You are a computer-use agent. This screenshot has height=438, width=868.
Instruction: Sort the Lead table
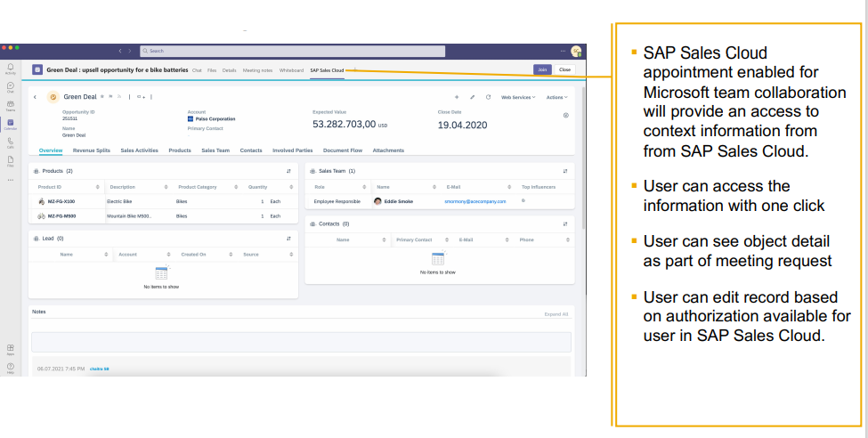coord(288,239)
